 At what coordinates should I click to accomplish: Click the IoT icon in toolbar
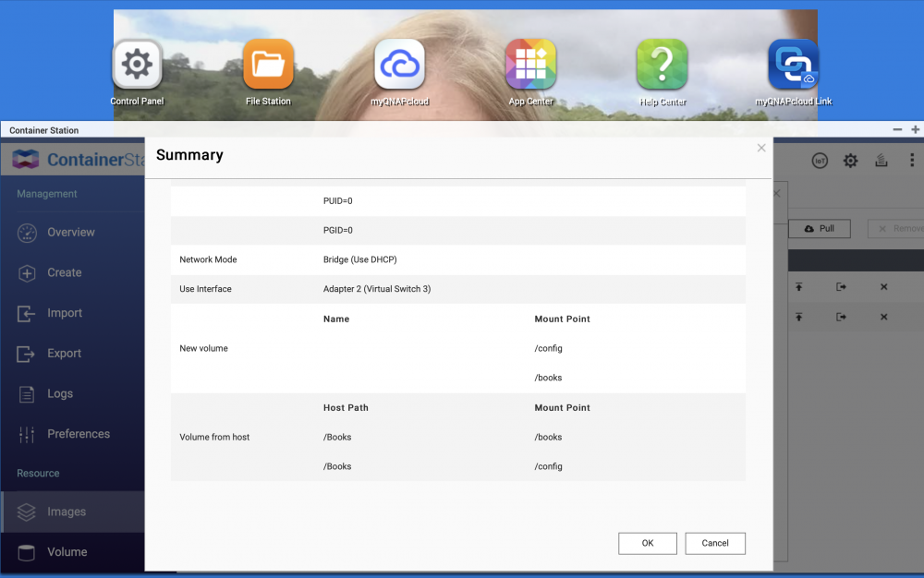point(820,160)
